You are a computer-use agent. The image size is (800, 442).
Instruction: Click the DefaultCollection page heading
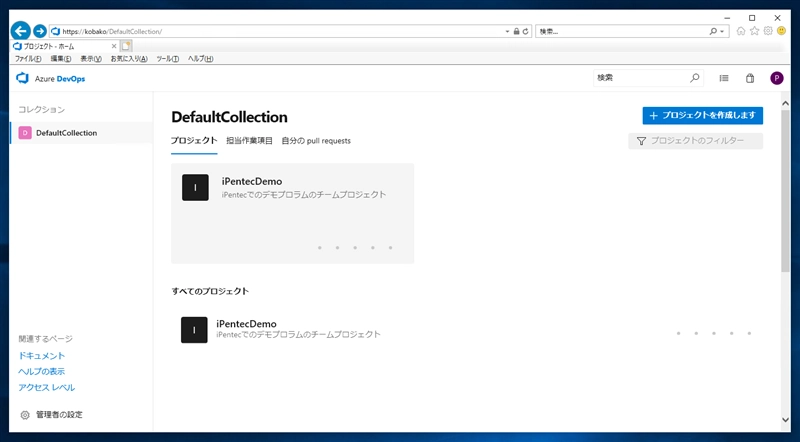click(x=230, y=117)
